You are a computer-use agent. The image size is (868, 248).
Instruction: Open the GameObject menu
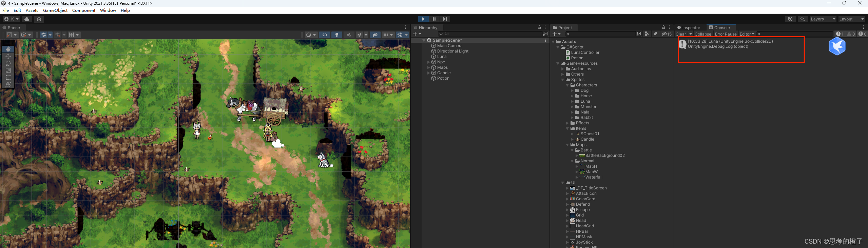pos(55,11)
